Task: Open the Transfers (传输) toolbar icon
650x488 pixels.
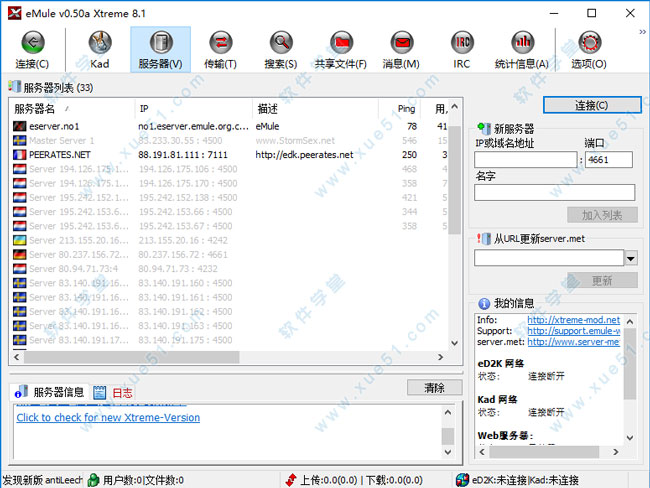Action: (221, 42)
